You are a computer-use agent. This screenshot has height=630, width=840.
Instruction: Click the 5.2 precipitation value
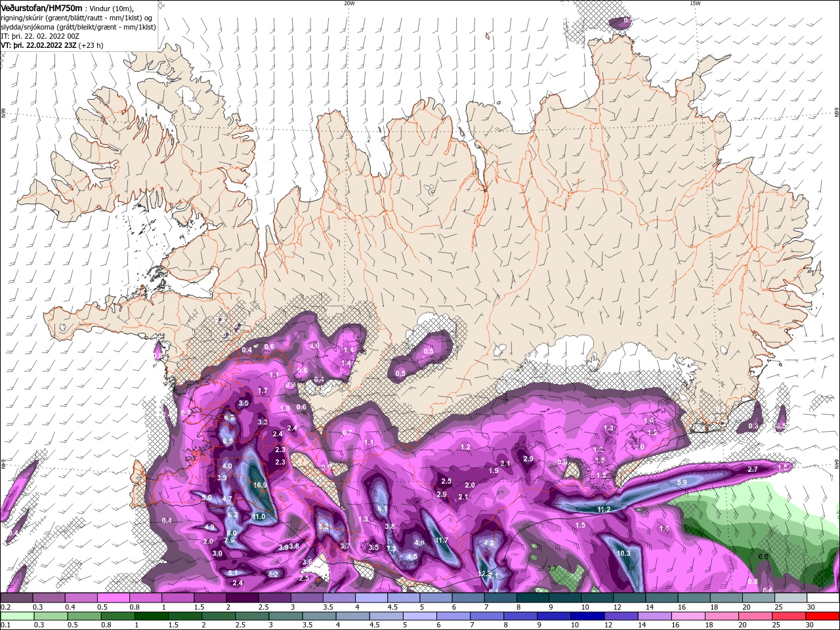pos(323,526)
